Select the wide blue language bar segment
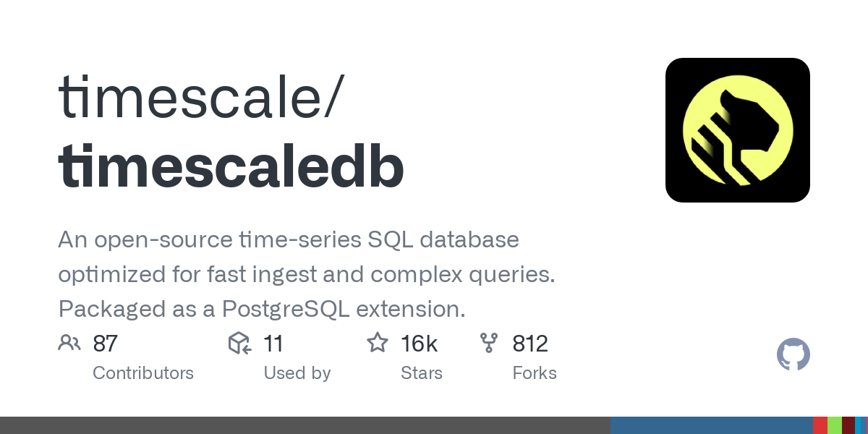Screen dimensions: 868x434 click(x=712, y=425)
